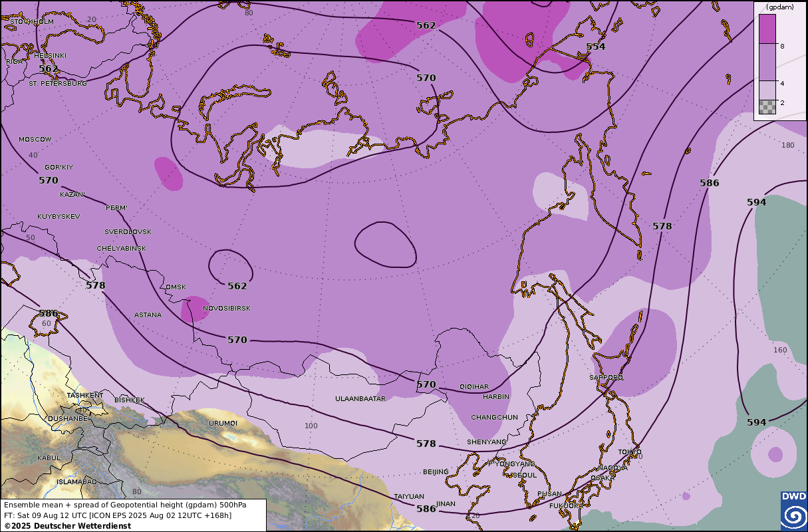Select the ASTANA city label
The height and width of the screenshot is (532, 808).
coord(148,315)
